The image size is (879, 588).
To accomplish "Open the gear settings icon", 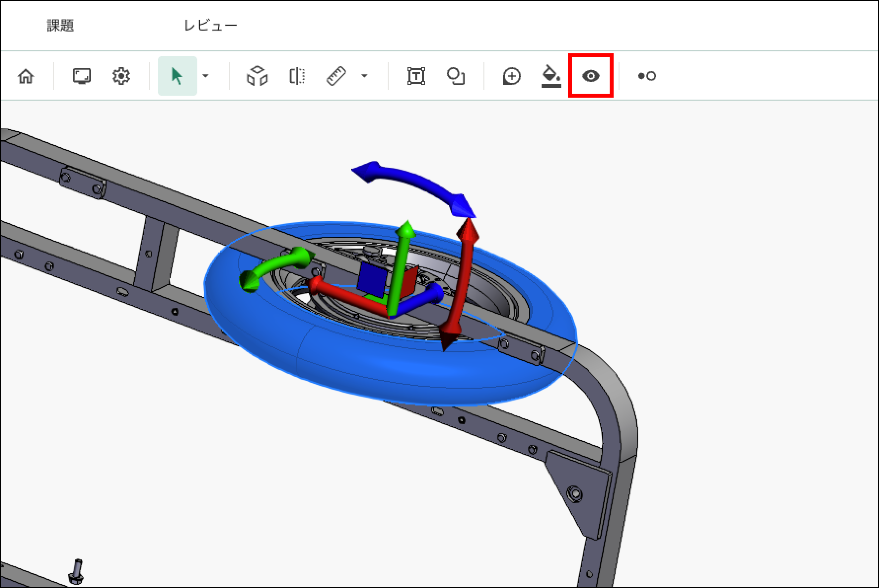I will 121,76.
